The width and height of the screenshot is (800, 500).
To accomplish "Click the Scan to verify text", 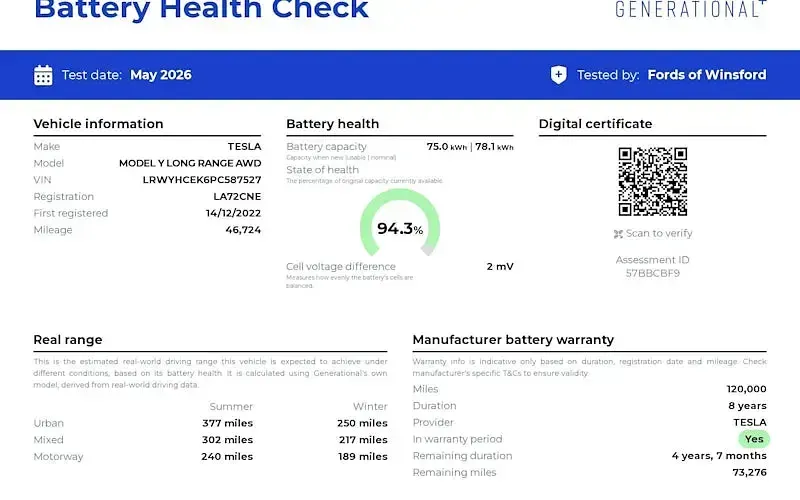I will pyautogui.click(x=659, y=233).
